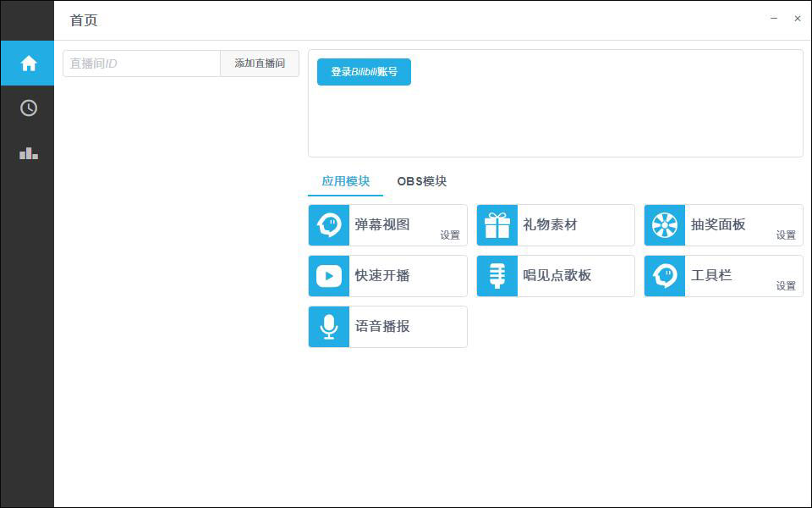Open the statistics bar chart sidebar icon
Viewport: 812px width, 508px height.
(x=29, y=153)
